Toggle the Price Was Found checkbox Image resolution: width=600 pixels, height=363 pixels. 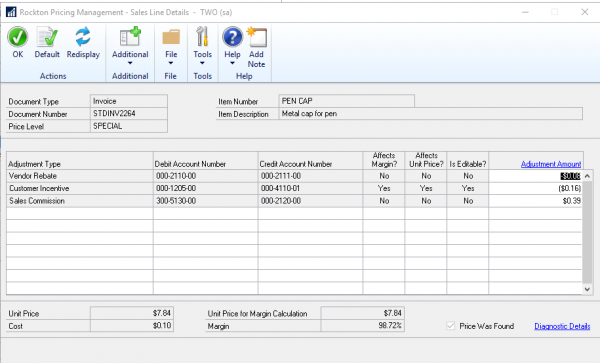tap(450, 326)
